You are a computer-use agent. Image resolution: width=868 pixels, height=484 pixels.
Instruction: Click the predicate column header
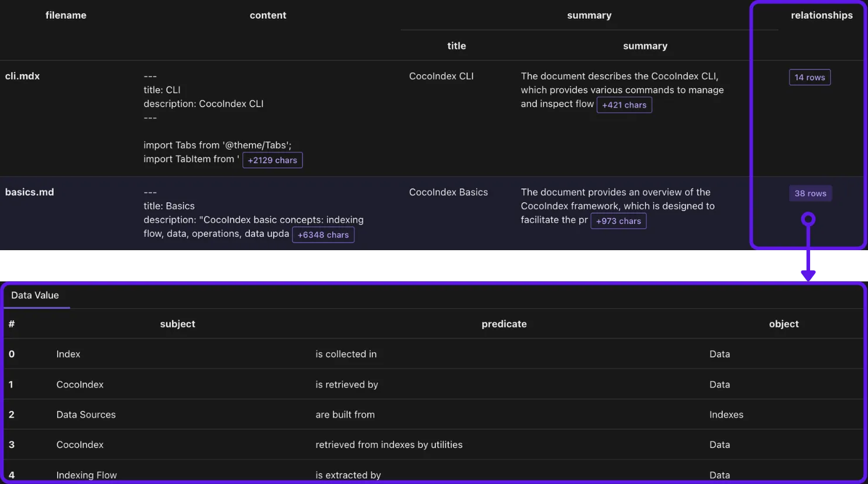[x=504, y=324]
